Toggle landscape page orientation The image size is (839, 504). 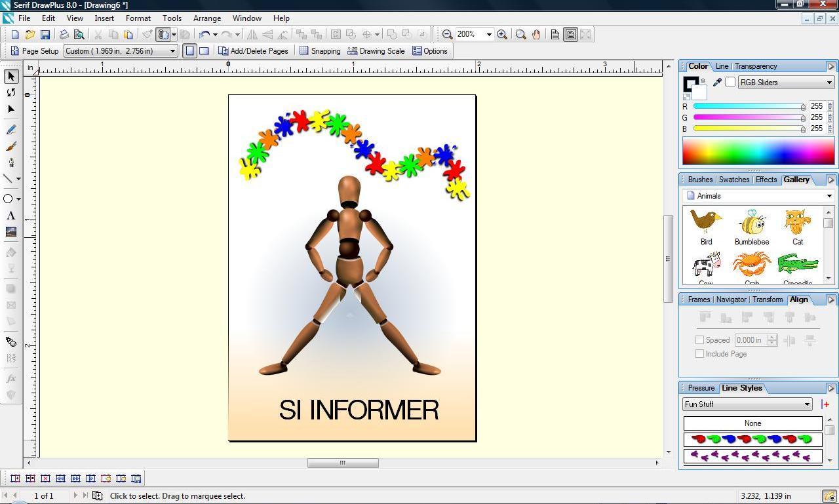204,50
